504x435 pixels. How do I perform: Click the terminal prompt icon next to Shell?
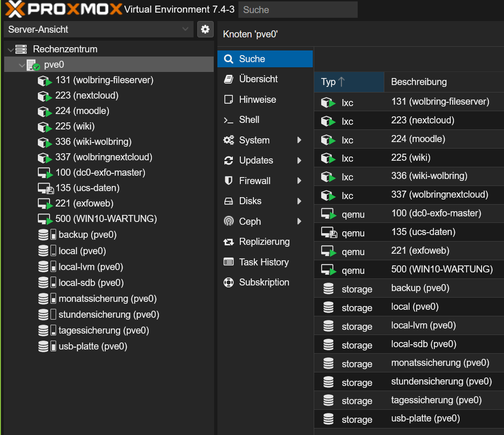pyautogui.click(x=229, y=120)
